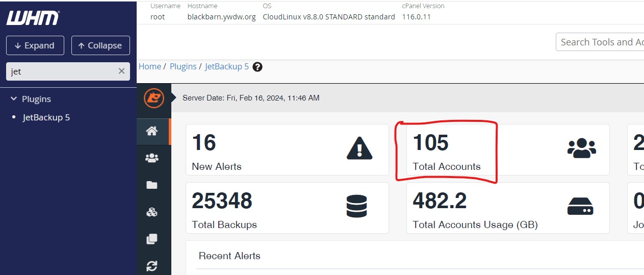Click the Search Tools and Accounts field
Screen dimensions: 644x275
[600, 42]
